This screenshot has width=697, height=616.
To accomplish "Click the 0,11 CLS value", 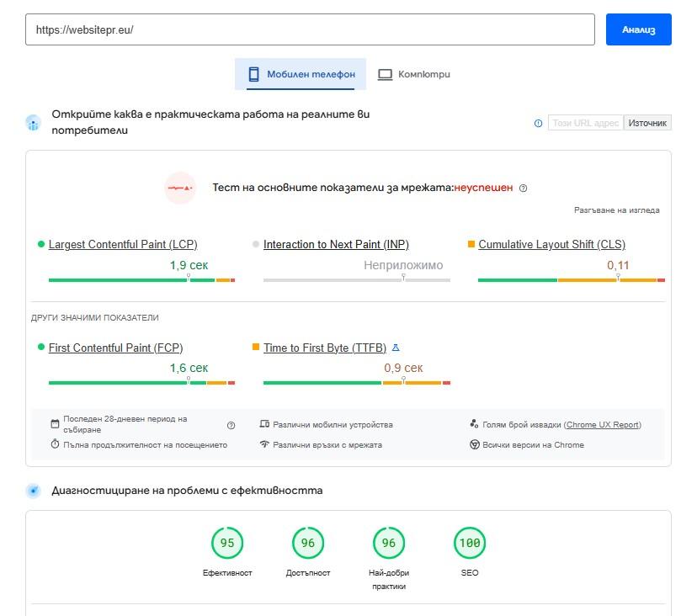I will 618,265.
